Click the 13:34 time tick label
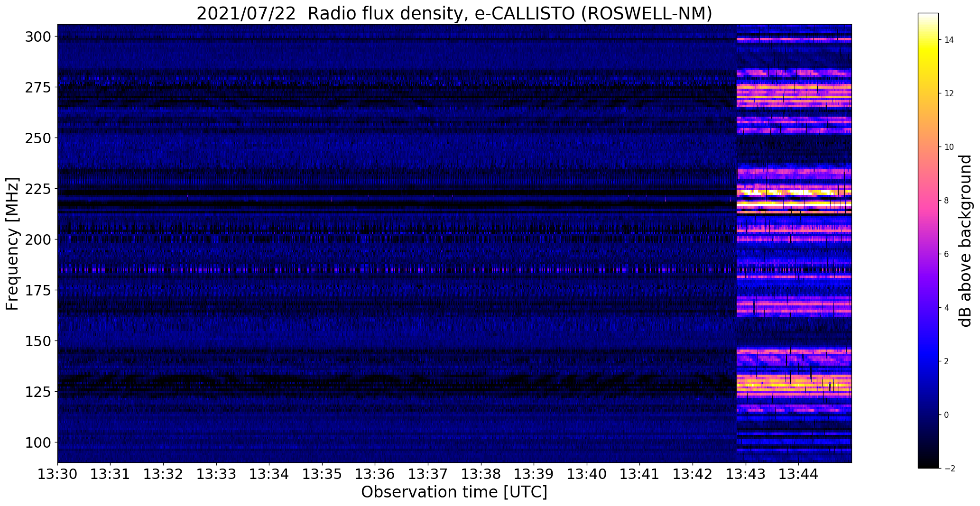The width and height of the screenshot is (980, 506). click(x=269, y=474)
